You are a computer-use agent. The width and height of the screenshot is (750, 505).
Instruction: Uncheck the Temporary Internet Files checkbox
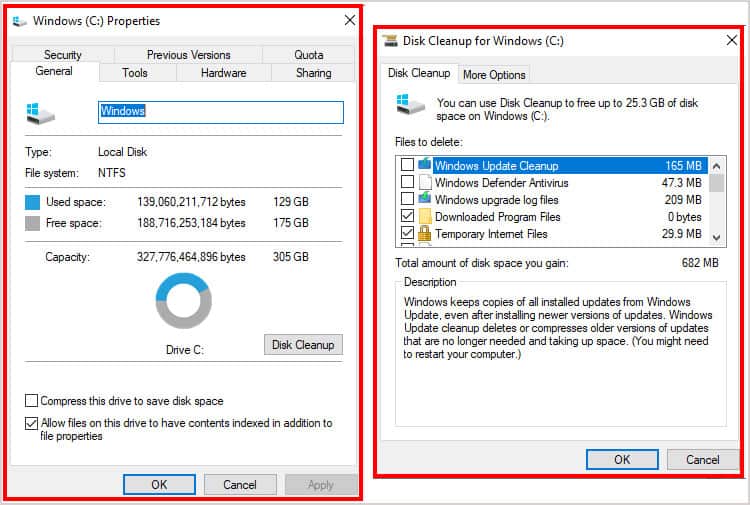pos(407,233)
